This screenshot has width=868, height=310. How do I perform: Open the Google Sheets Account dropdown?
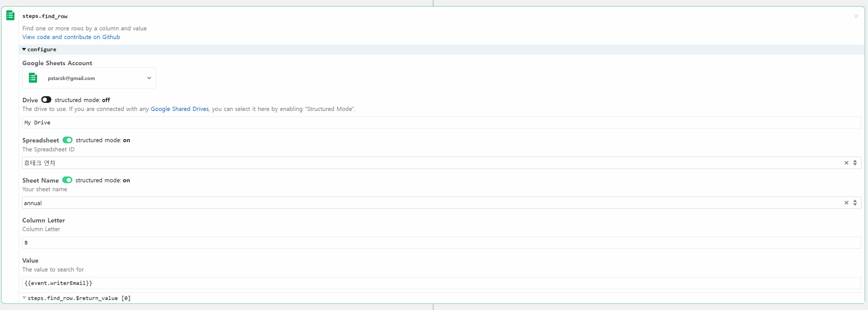pyautogui.click(x=149, y=78)
